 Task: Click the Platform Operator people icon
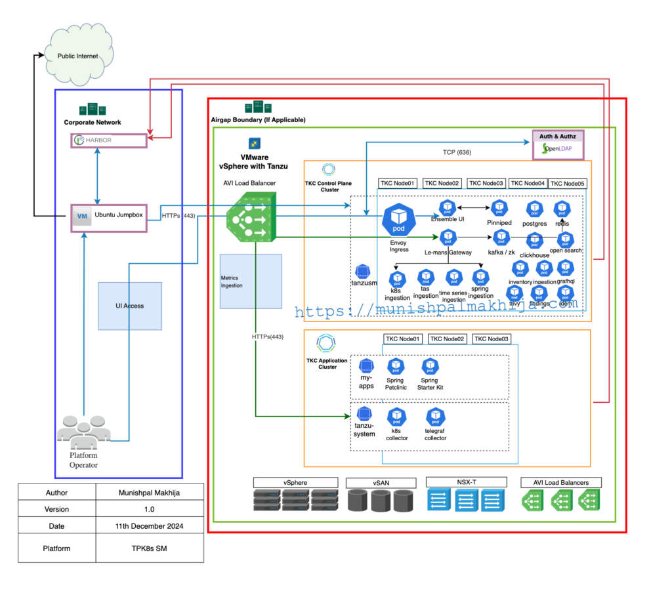pos(84,432)
